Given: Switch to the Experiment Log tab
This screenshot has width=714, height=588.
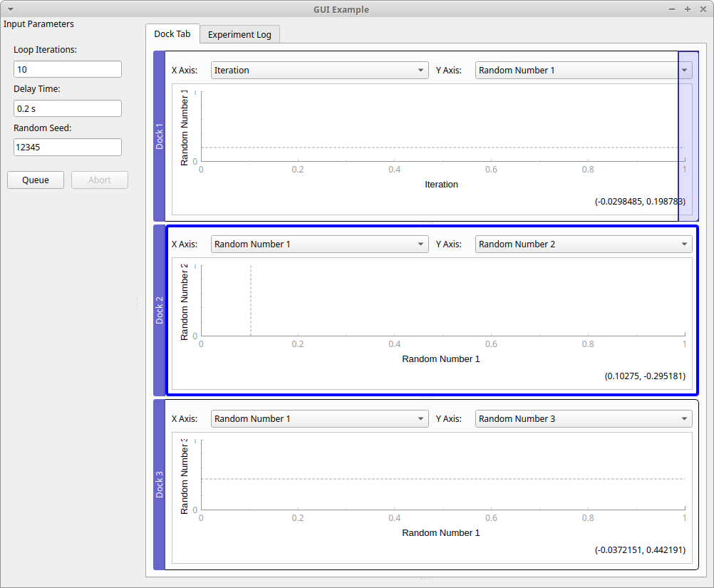Looking at the screenshot, I should 239,34.
